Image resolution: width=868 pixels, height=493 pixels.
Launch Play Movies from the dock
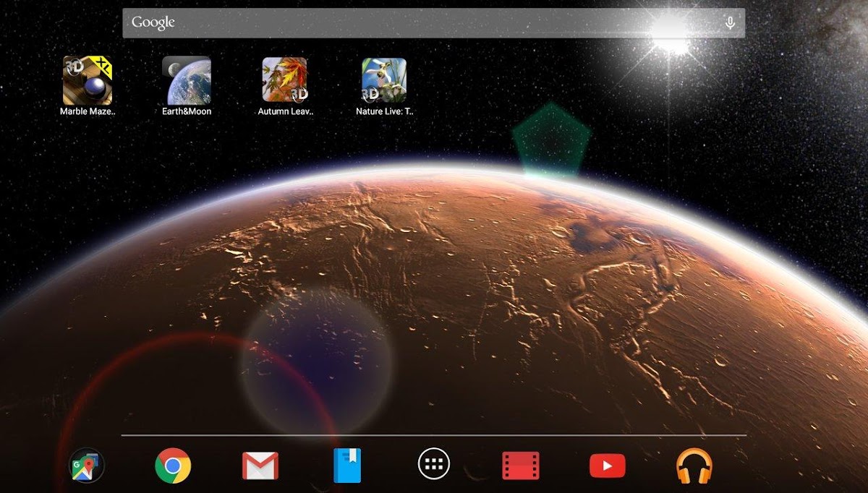521,466
